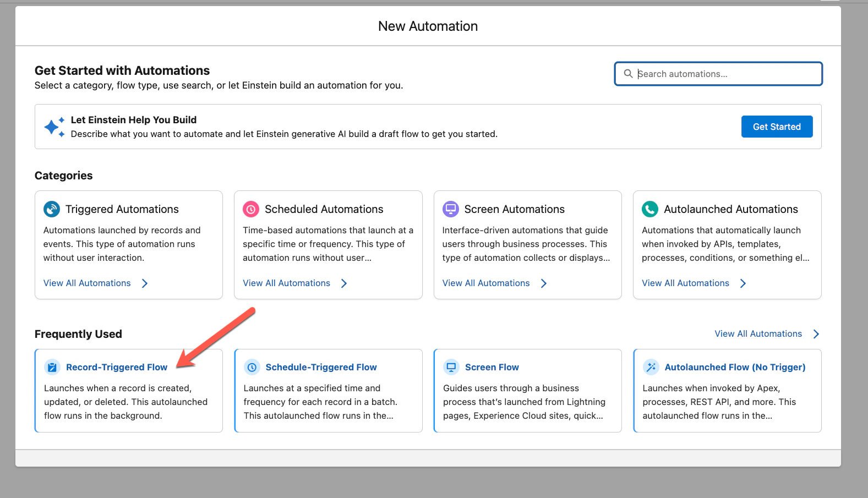Open View All Automations under Screen Automations
This screenshot has height=498, width=868.
tap(486, 283)
